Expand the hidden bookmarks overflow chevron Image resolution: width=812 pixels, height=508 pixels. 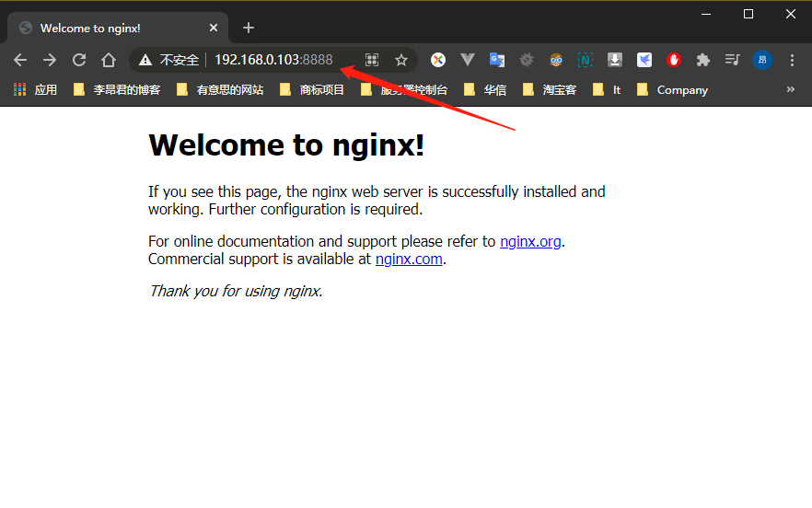(790, 89)
